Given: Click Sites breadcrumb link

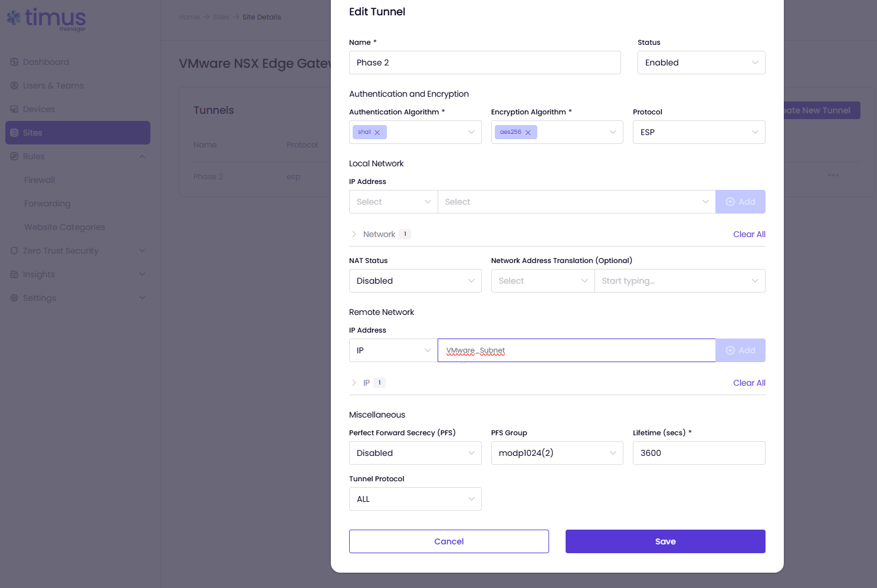Looking at the screenshot, I should 221,17.
